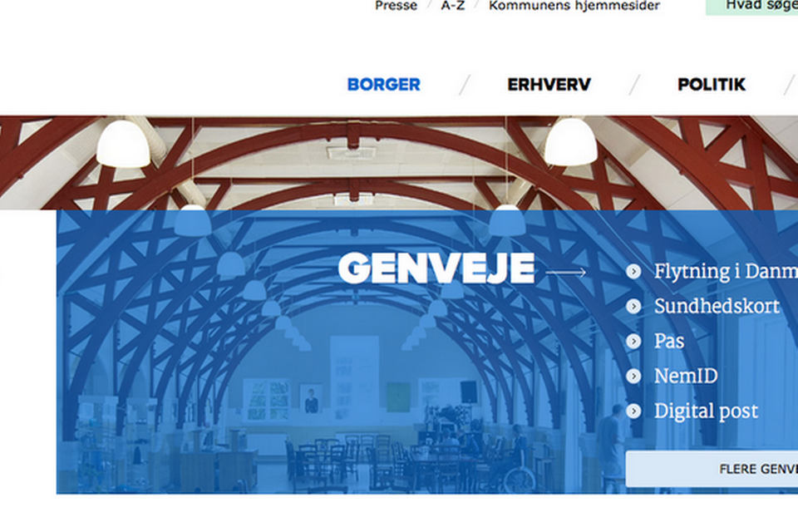
Task: Open the Presse link
Action: point(396,6)
